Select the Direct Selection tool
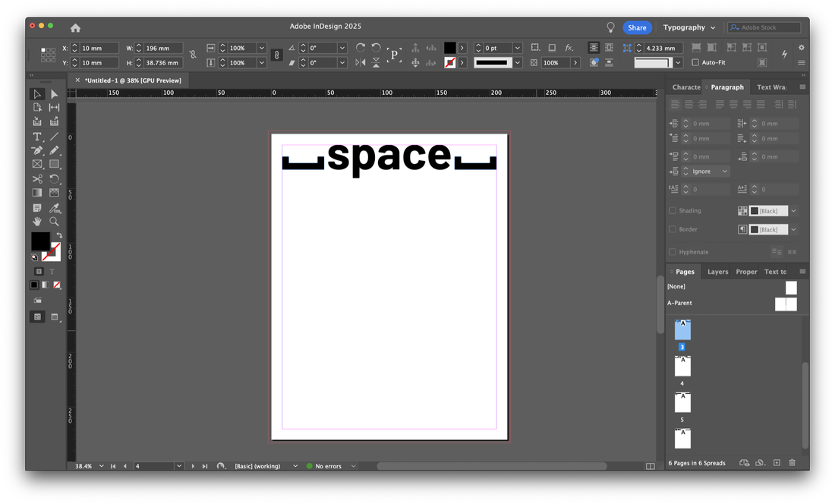 click(55, 94)
